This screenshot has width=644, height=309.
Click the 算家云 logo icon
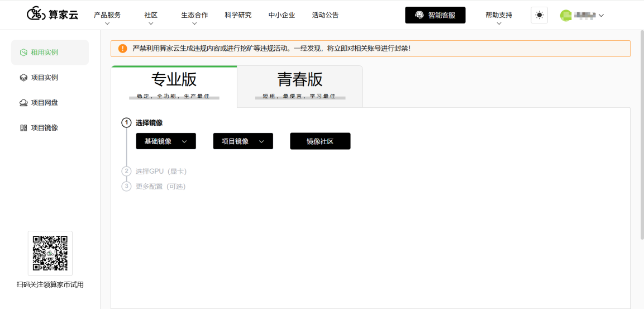36,15
